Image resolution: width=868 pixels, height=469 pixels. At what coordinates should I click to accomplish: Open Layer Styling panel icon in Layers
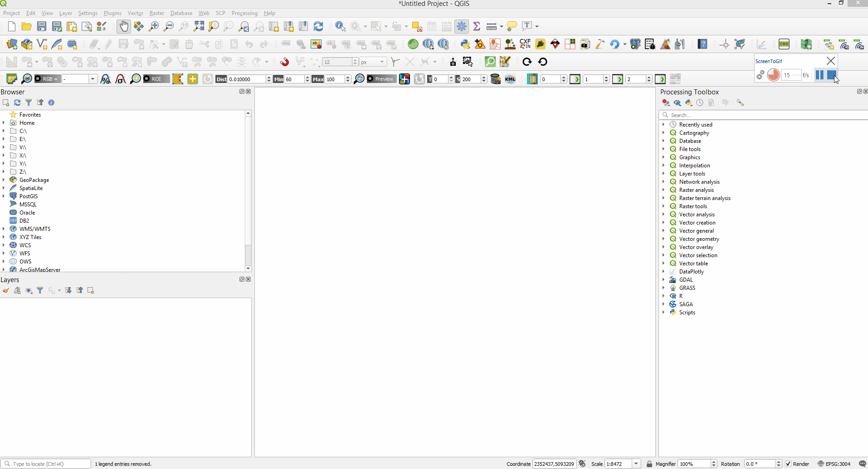click(6, 290)
